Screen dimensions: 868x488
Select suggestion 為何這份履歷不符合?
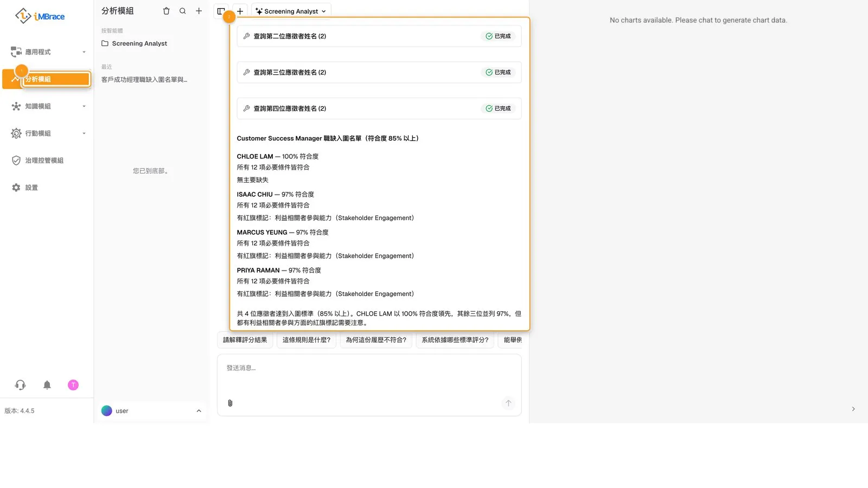click(376, 340)
